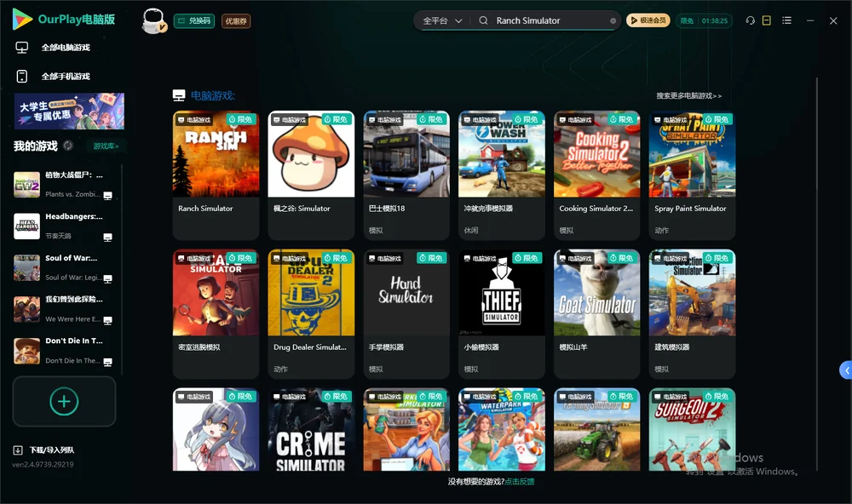Open the 枫之谷: Simulator mushroom card

311,175
